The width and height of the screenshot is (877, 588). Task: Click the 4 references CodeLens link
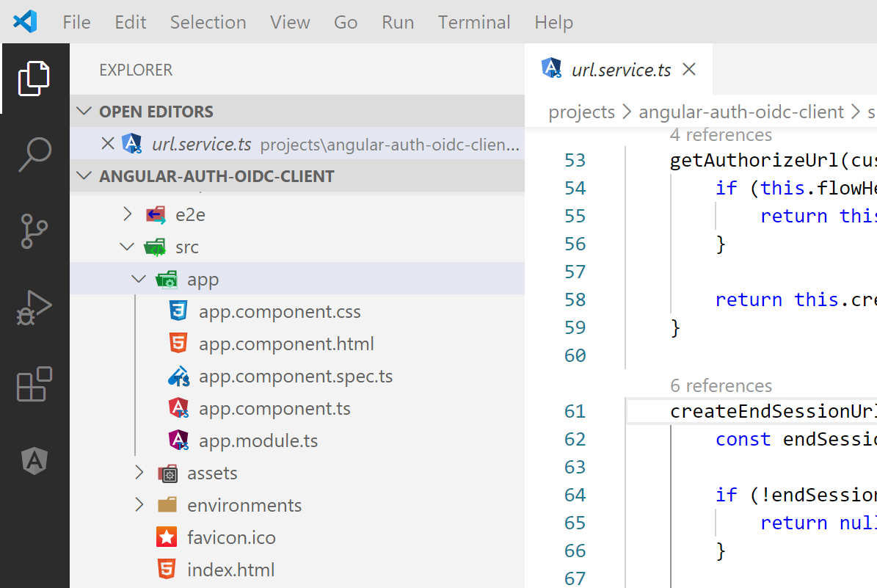(721, 134)
